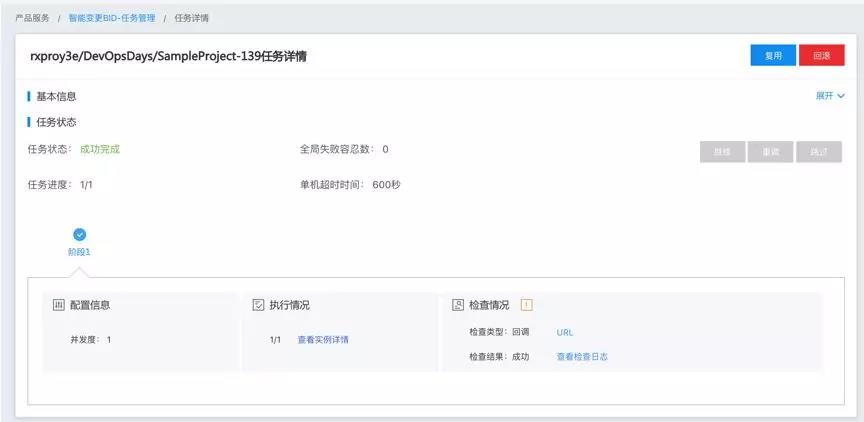Go to 智能变更BID-任务管理 breadcrumb
Image resolution: width=864 pixels, height=422 pixels.
(x=112, y=18)
